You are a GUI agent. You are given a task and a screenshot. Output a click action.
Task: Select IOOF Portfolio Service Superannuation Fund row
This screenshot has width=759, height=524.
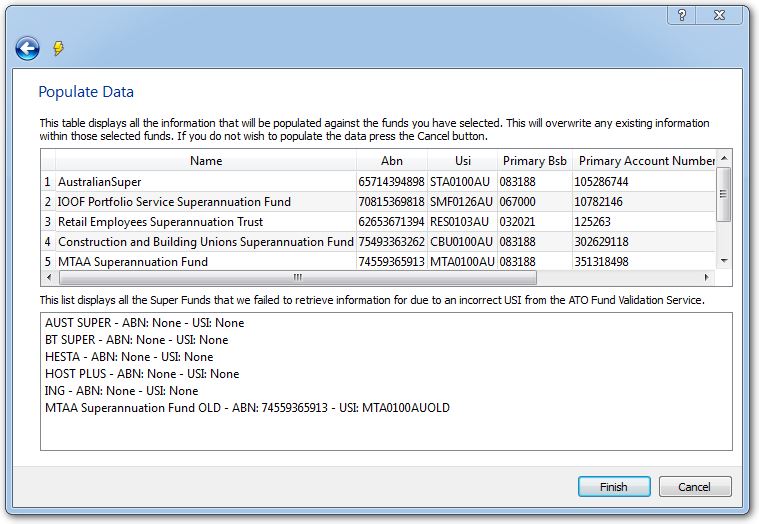(x=378, y=202)
